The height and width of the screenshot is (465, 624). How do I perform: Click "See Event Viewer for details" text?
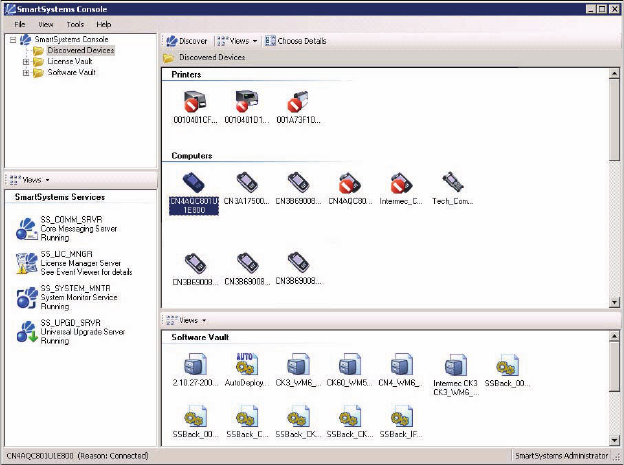[x=86, y=272]
